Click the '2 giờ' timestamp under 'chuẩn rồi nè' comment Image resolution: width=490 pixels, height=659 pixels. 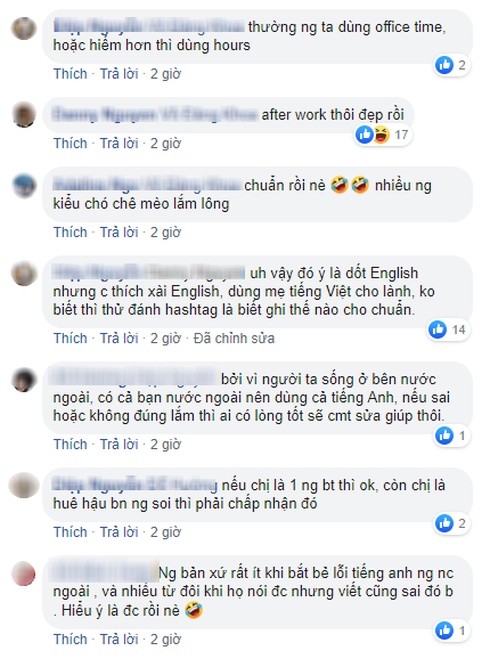tap(166, 232)
